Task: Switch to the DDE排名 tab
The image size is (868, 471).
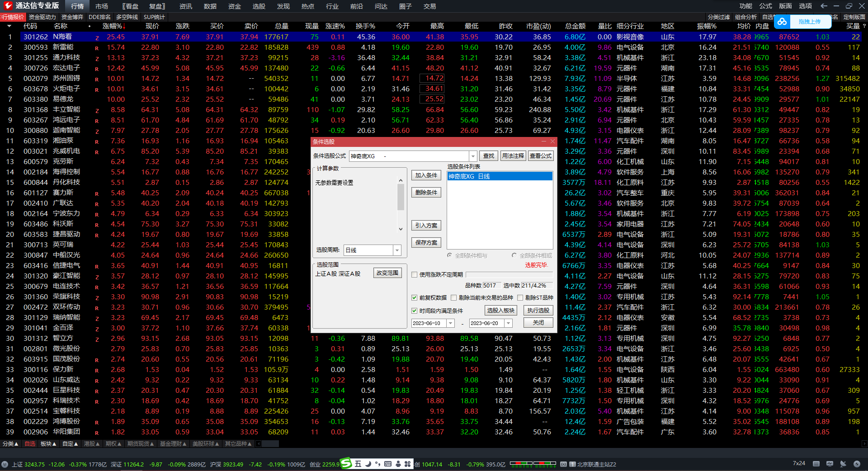Action: pyautogui.click(x=99, y=17)
